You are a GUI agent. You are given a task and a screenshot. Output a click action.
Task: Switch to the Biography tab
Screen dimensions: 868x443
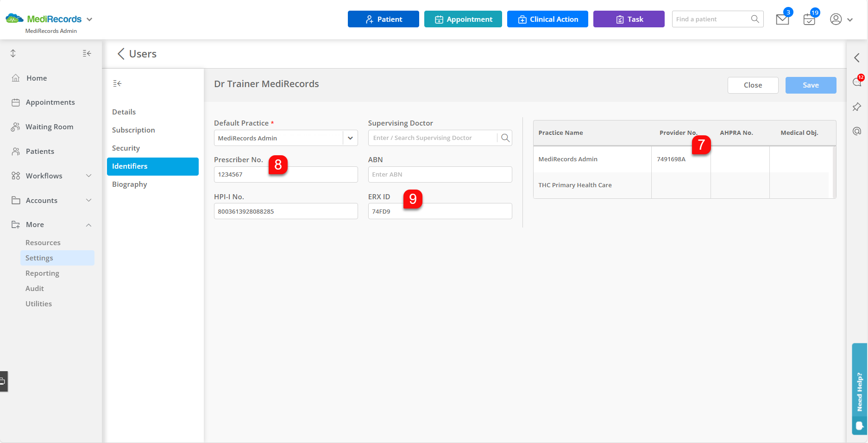(129, 184)
